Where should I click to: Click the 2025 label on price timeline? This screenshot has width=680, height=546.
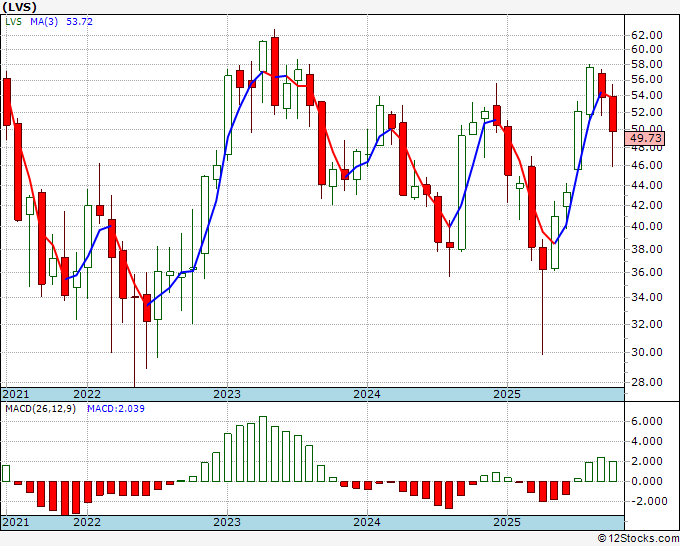pos(507,394)
